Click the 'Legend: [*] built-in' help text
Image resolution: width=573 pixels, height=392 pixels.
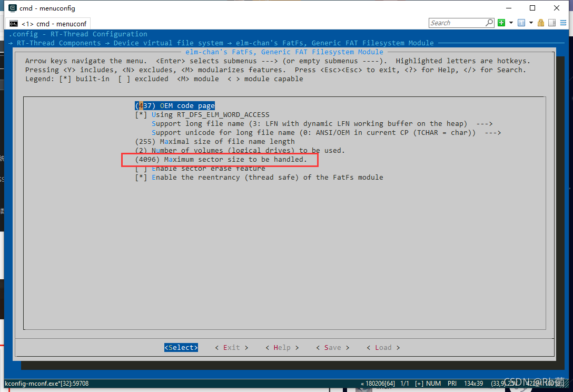coord(67,79)
